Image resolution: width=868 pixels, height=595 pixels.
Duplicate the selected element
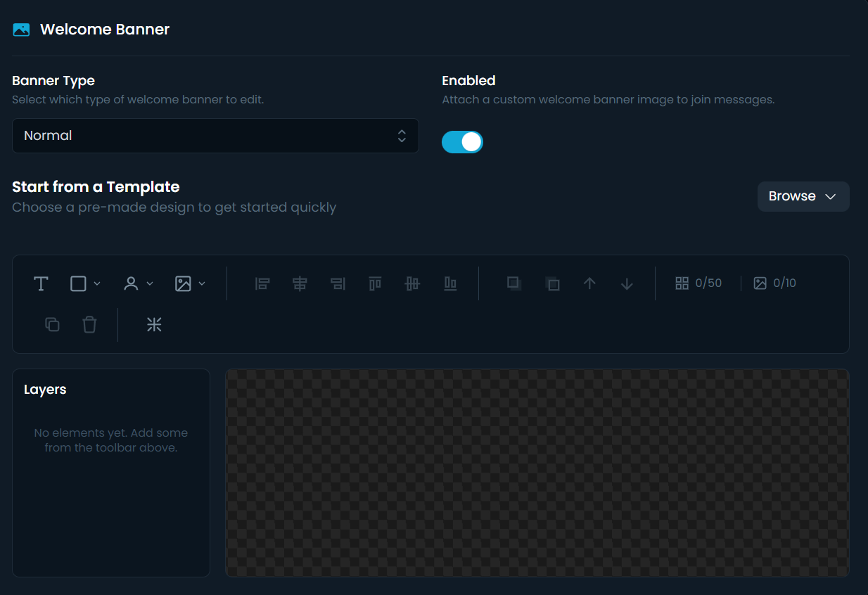[x=52, y=324]
